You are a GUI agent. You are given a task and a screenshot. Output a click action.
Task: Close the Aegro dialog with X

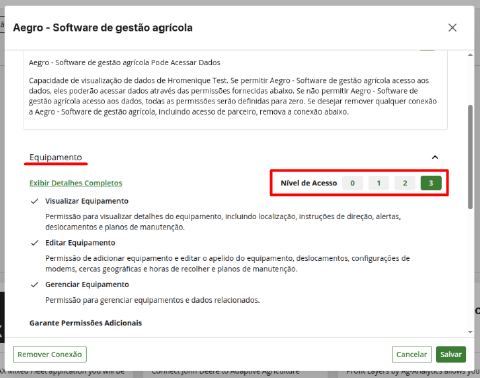(x=452, y=28)
